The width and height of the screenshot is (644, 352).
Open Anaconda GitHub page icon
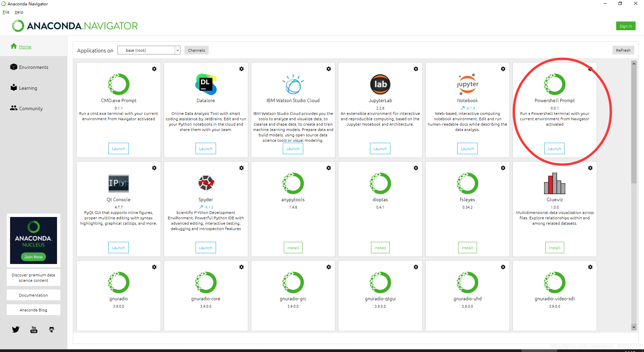pos(52,329)
